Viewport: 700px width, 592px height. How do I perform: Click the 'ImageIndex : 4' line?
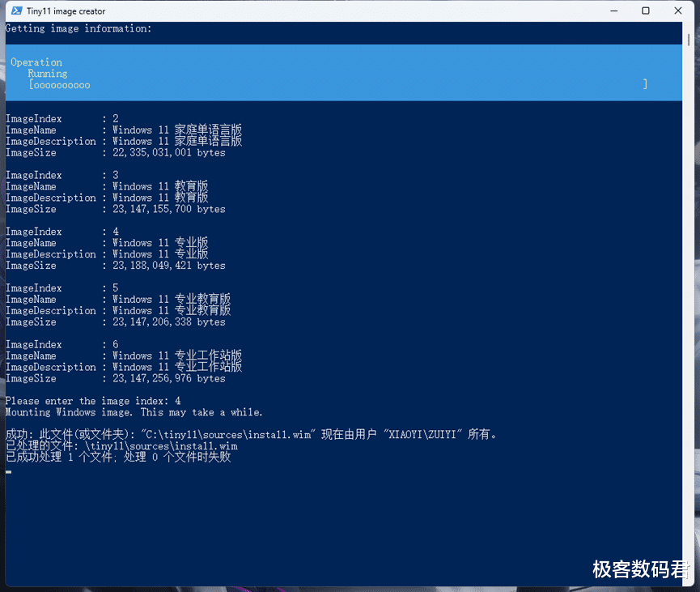(x=62, y=232)
